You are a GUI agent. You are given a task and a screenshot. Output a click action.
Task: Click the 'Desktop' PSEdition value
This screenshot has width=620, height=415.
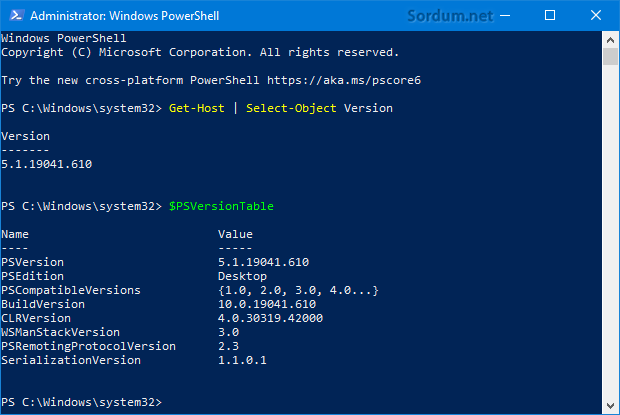pyautogui.click(x=242, y=276)
